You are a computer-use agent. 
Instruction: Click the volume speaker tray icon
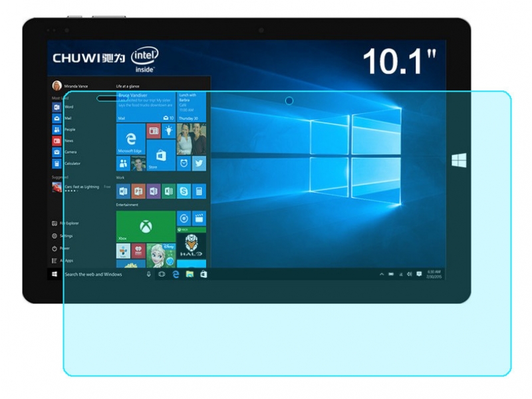coord(410,274)
